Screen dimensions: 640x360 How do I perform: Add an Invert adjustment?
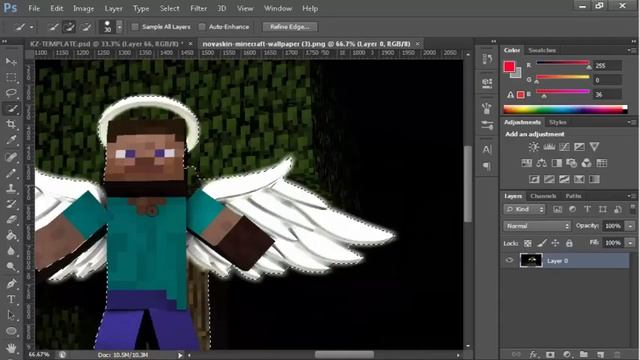(534, 179)
